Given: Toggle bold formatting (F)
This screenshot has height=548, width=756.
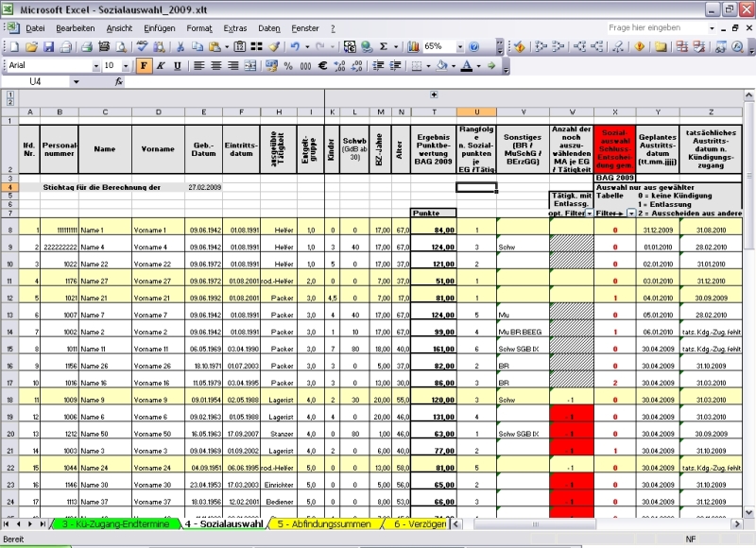Looking at the screenshot, I should click(x=144, y=66).
